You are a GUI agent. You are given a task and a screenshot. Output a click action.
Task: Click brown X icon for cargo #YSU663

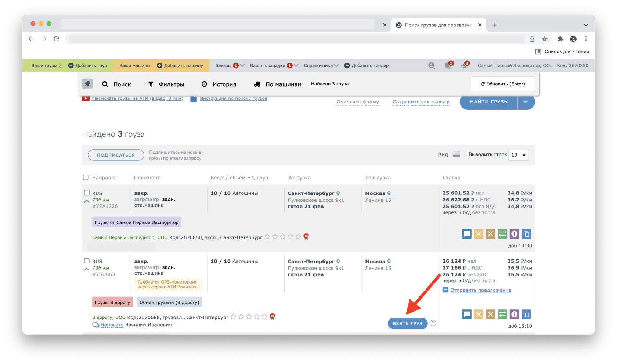point(490,314)
